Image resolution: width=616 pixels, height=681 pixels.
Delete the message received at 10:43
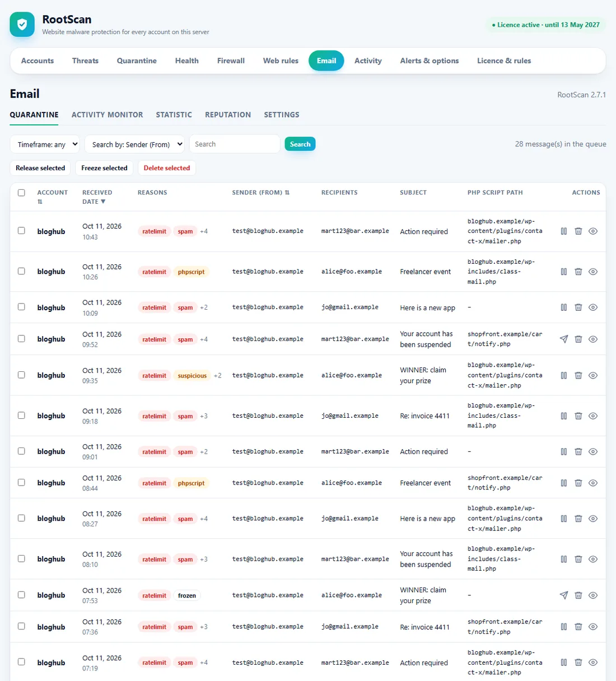click(578, 231)
